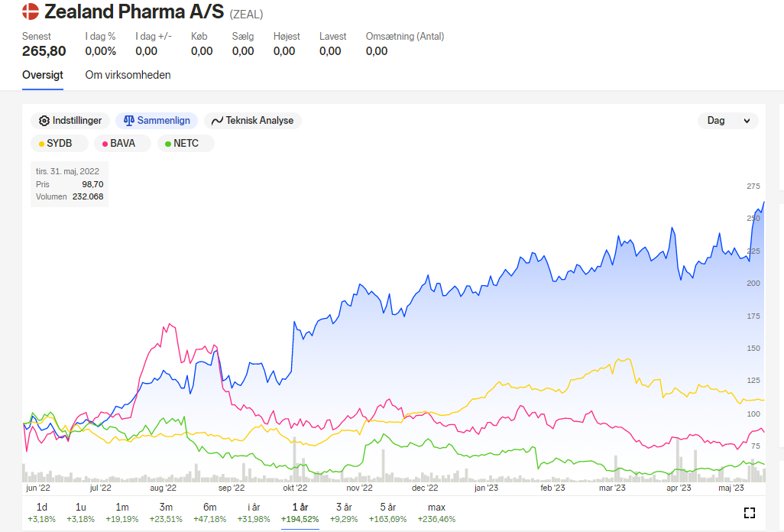This screenshot has width=784, height=532.
Task: Open the Sammenlign compare menu
Action: pyautogui.click(x=157, y=121)
